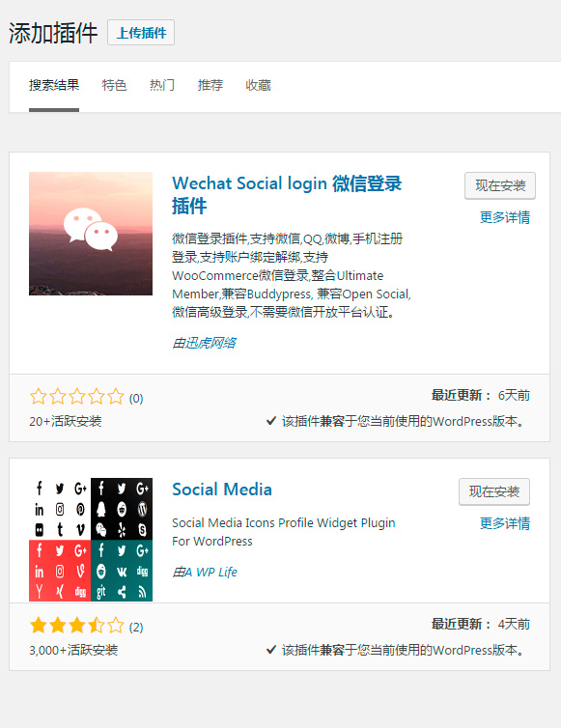View 更多详情 for Wechat Social login

(505, 217)
